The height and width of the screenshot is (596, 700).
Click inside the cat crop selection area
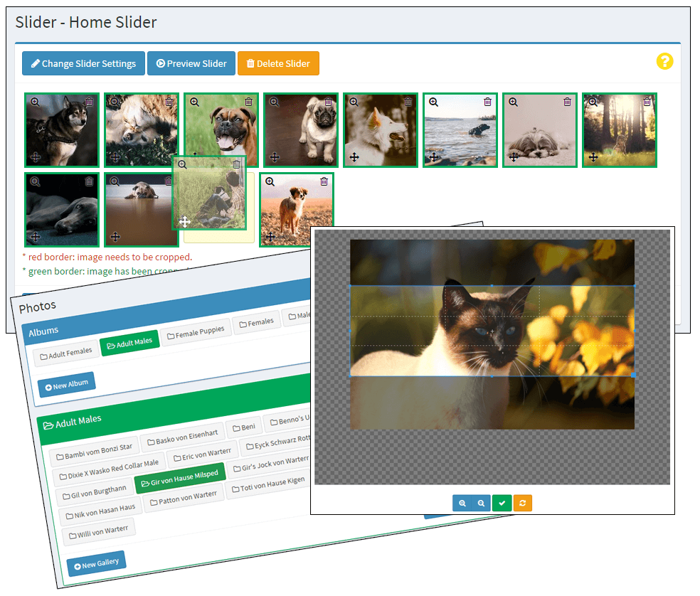(x=492, y=331)
